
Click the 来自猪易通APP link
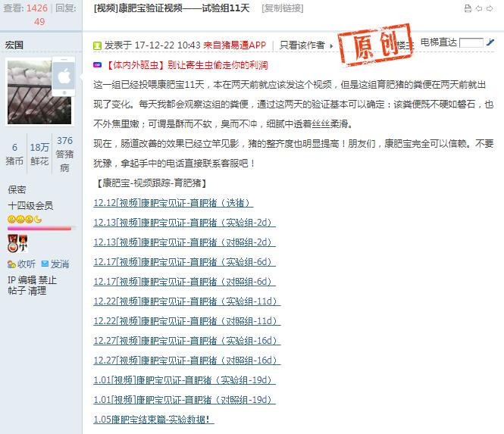coord(235,45)
